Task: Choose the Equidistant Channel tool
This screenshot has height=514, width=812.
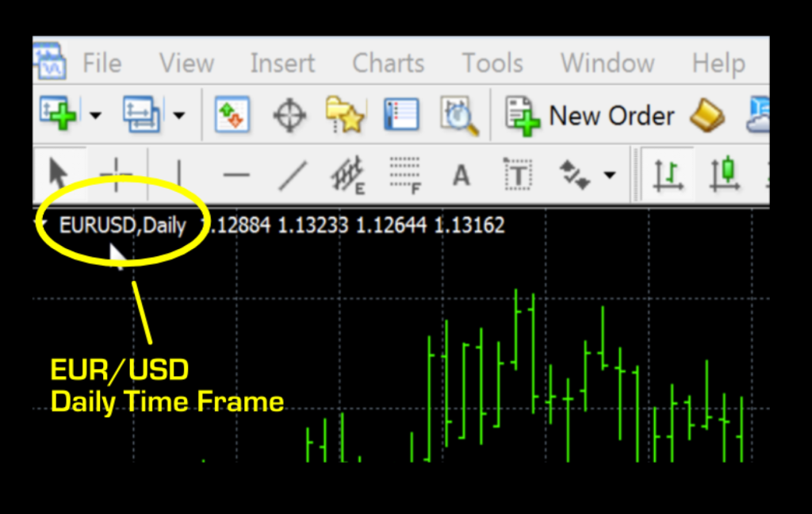Action: tap(348, 174)
